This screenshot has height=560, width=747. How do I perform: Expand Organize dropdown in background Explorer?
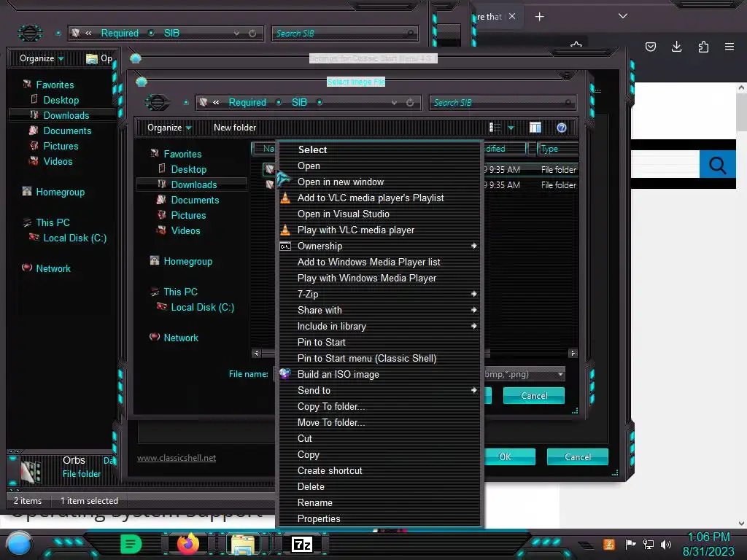coord(42,58)
